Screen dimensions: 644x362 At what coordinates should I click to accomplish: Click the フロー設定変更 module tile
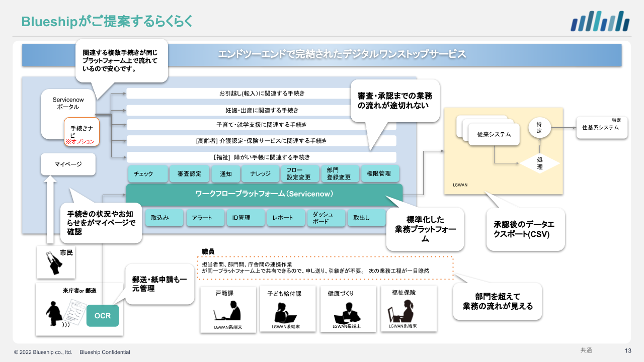[300, 173]
